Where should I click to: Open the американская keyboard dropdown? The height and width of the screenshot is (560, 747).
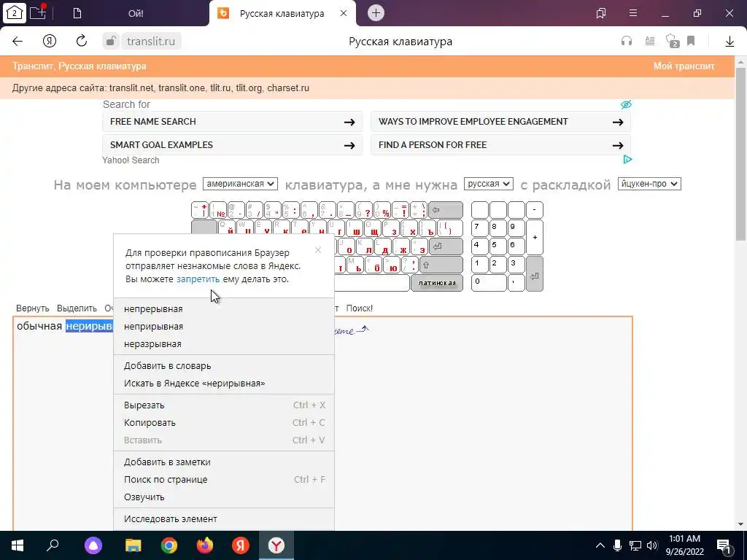240,184
